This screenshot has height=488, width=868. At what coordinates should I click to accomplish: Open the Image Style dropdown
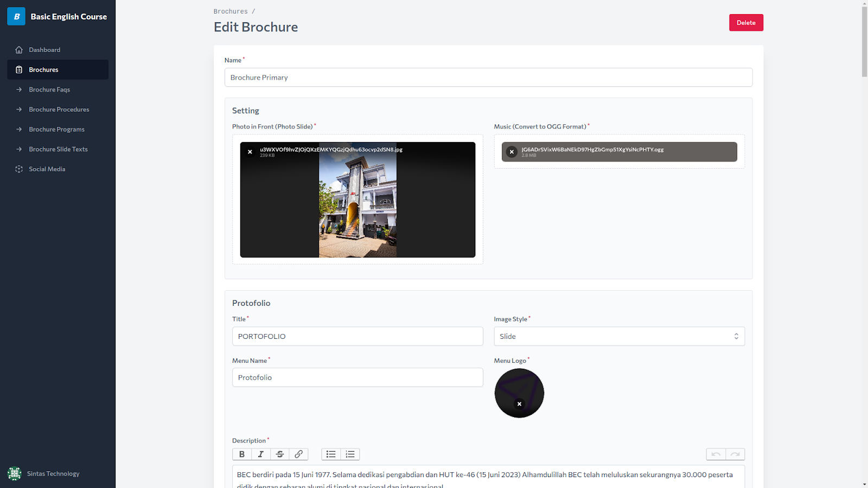tap(619, 336)
